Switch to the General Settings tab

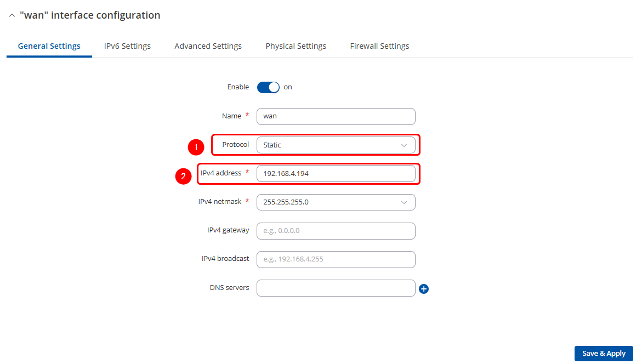click(x=49, y=46)
